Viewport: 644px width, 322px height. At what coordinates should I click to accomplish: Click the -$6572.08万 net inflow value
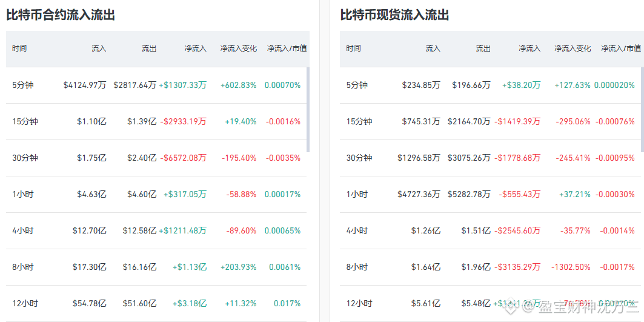(183, 158)
